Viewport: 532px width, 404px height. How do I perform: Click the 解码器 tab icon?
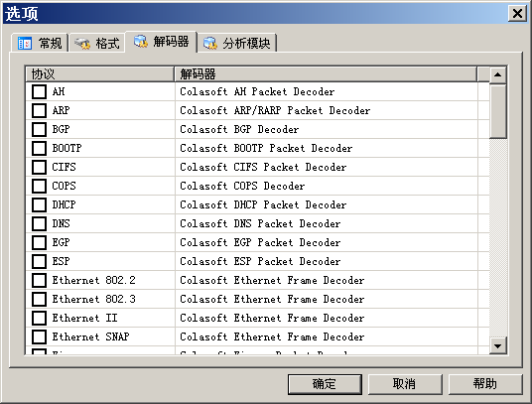pyautogui.click(x=141, y=41)
